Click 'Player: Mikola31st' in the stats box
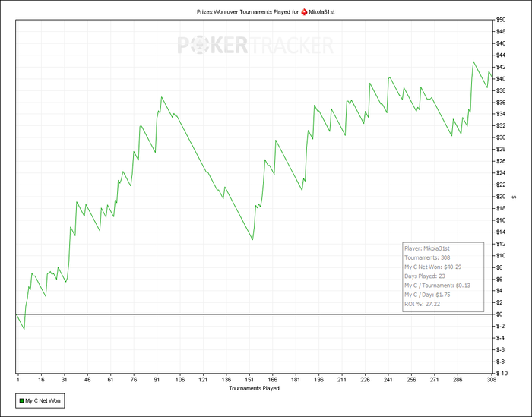 point(427,248)
